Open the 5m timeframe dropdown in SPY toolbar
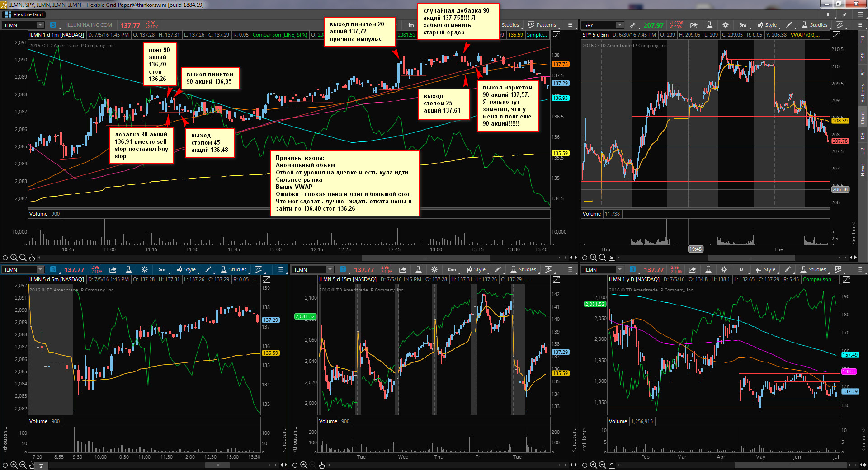The width and height of the screenshot is (868, 470). tap(743, 25)
